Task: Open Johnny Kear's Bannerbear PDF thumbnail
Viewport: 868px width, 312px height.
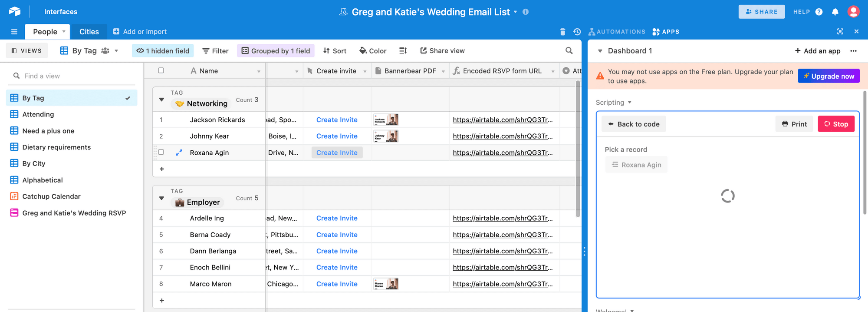Action: [386, 136]
